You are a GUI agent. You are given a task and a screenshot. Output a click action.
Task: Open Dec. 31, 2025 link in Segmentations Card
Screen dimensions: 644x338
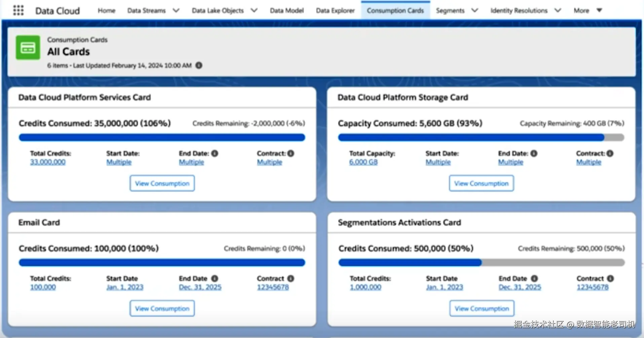(520, 287)
